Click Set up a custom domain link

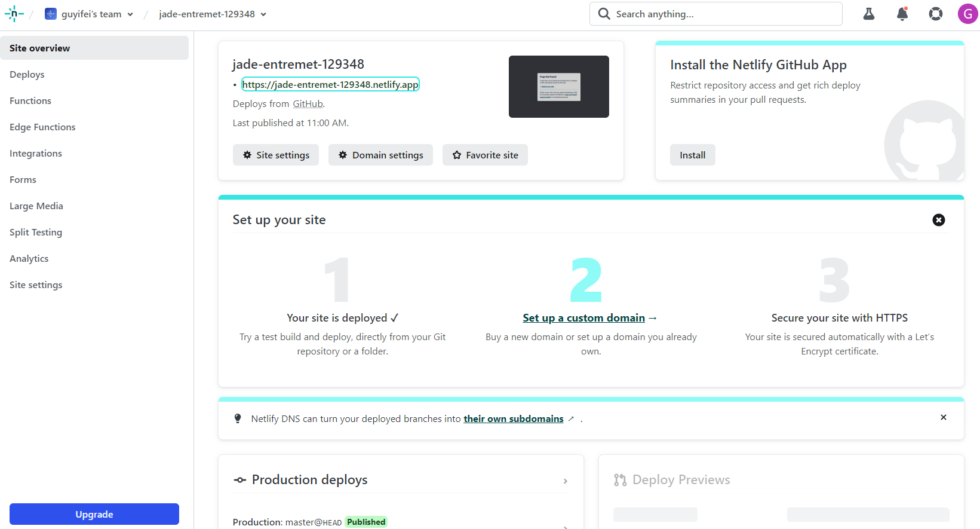tap(584, 317)
